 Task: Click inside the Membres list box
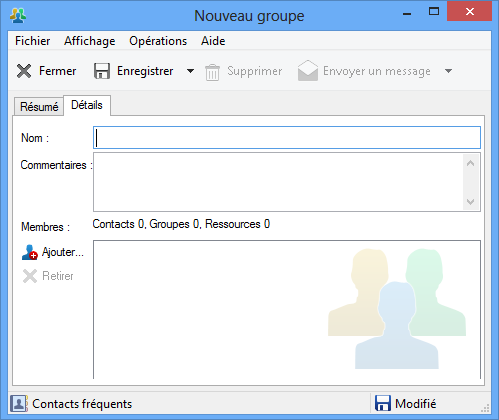click(287, 309)
